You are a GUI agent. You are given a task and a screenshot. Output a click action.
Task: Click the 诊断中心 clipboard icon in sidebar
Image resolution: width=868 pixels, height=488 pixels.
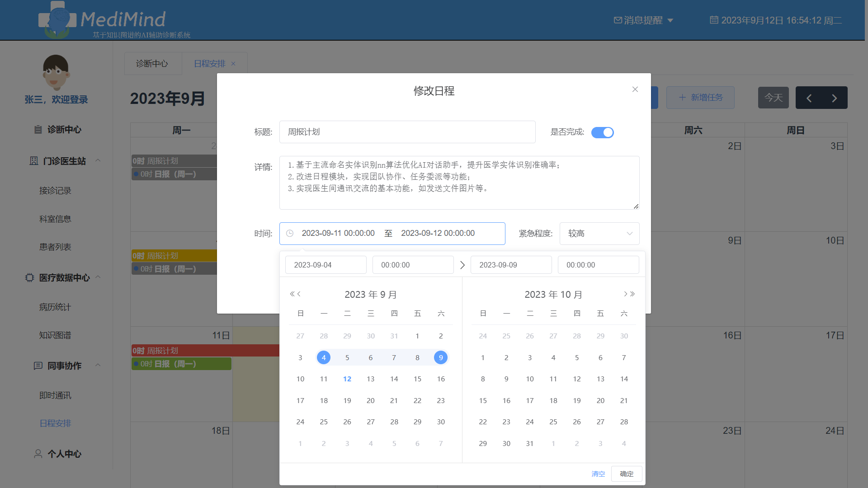(38, 130)
